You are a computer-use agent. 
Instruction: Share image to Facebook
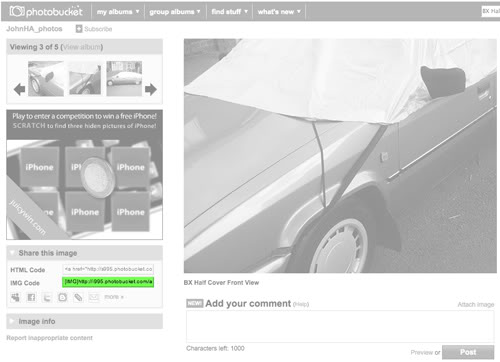[31, 297]
